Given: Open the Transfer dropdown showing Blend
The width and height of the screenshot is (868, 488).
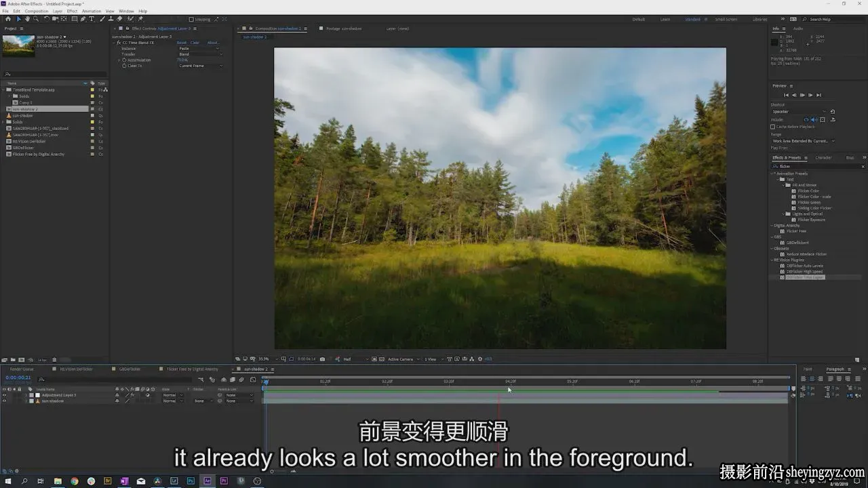Looking at the screenshot, I should pos(200,54).
